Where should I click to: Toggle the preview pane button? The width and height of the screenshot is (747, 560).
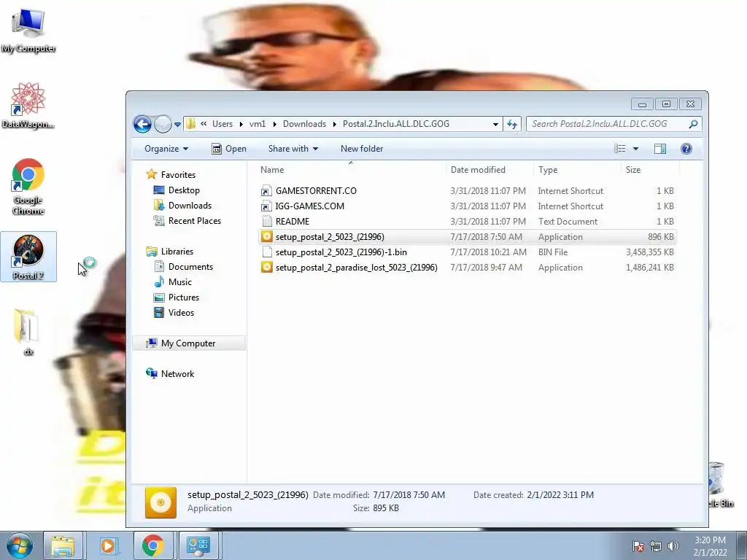point(659,149)
